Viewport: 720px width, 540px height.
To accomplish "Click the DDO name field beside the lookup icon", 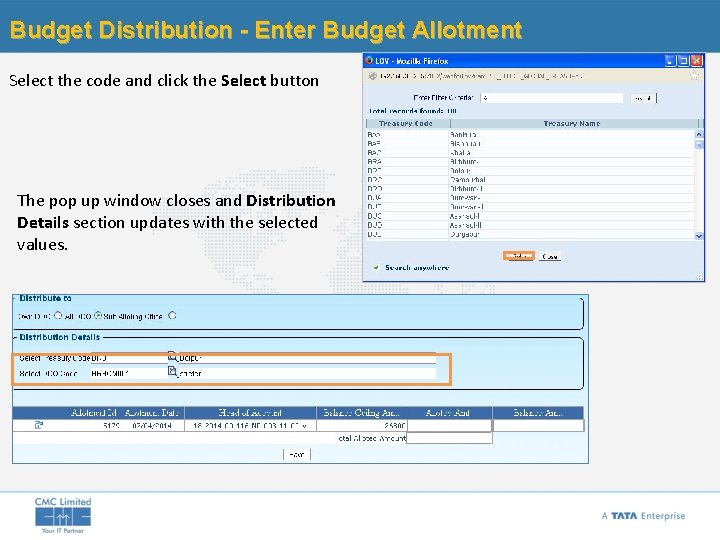I will [306, 373].
